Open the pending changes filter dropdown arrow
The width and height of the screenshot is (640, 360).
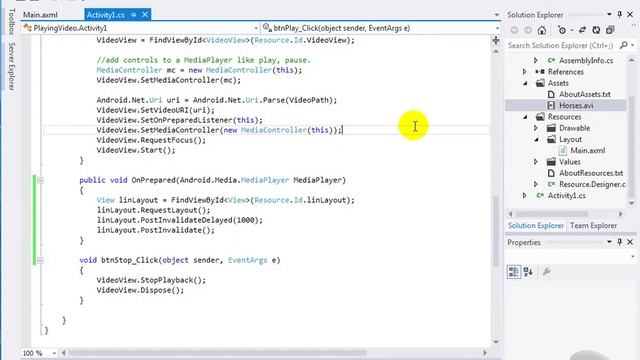click(571, 30)
